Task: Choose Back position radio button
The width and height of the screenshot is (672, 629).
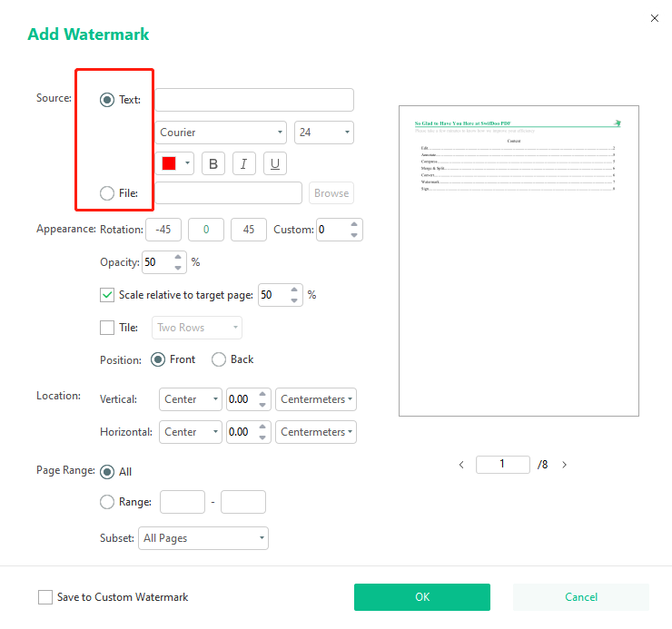Action: point(219,359)
